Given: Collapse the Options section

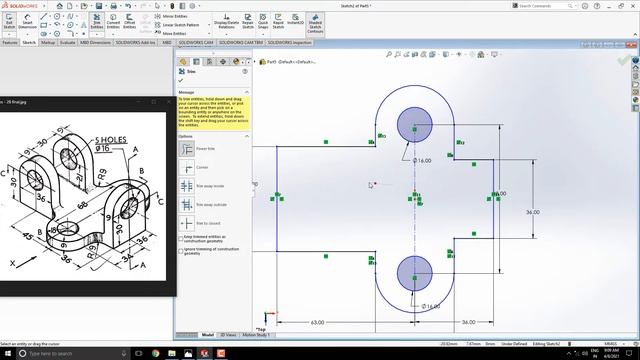Looking at the screenshot, I should click(x=247, y=136).
